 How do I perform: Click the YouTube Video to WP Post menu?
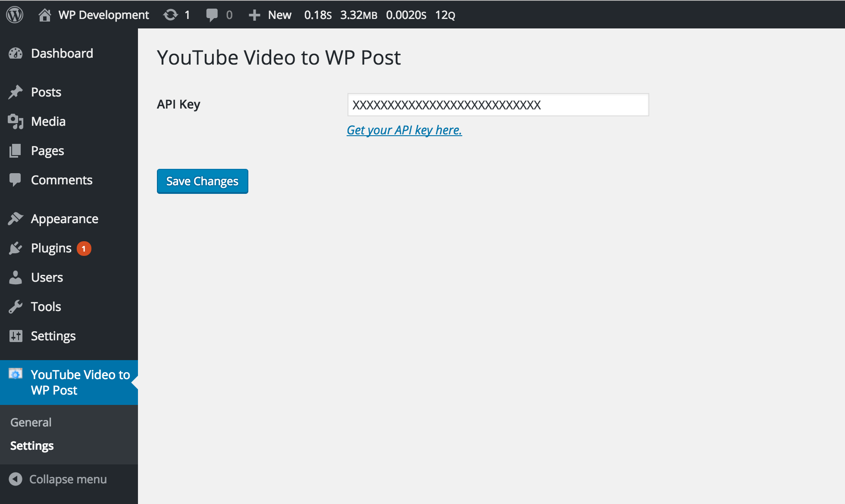tap(69, 382)
